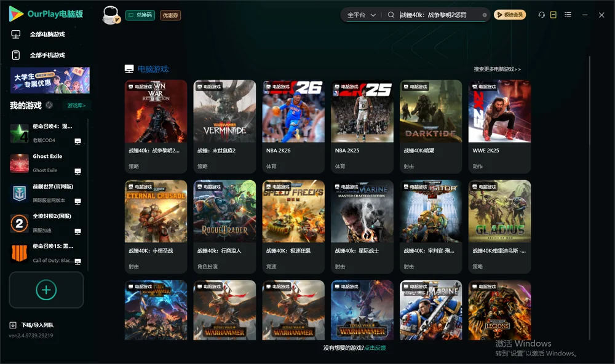Viewport: 615px width, 364px height.
Task: Open the Inquisitor 审判官 game card
Action: pos(431,226)
